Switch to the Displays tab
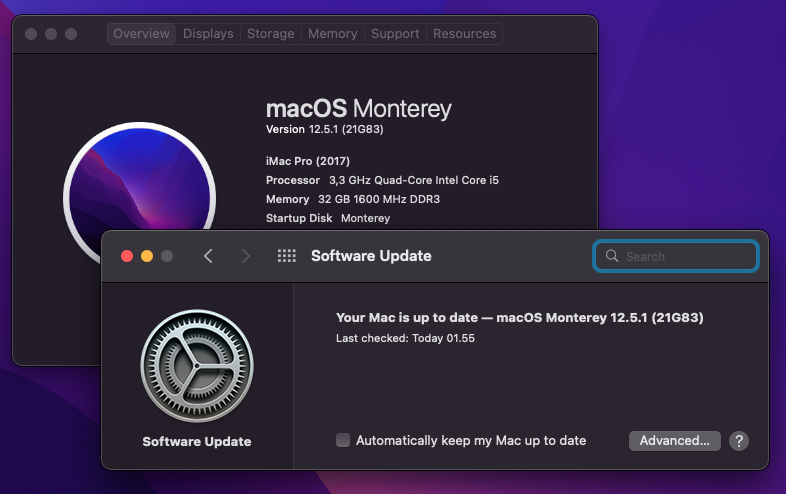 coord(208,34)
